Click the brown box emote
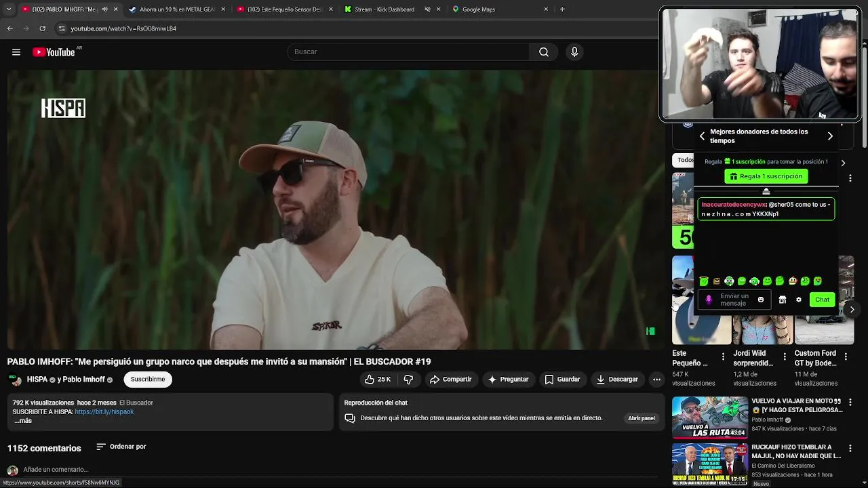Image resolution: width=868 pixels, height=488 pixels. click(717, 281)
